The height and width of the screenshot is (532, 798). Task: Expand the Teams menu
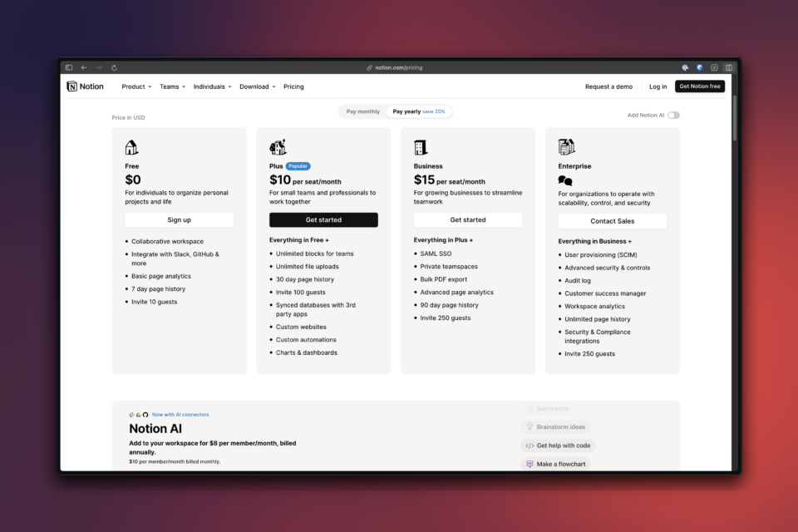click(173, 86)
